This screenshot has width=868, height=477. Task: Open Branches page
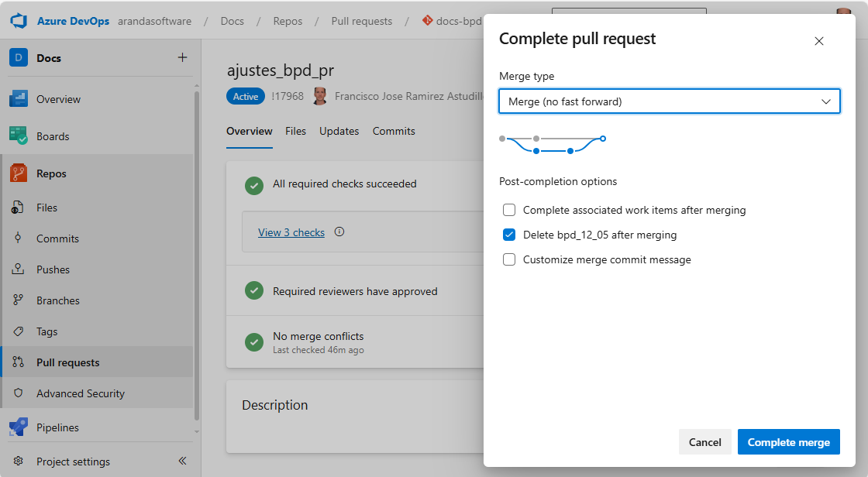click(x=57, y=300)
